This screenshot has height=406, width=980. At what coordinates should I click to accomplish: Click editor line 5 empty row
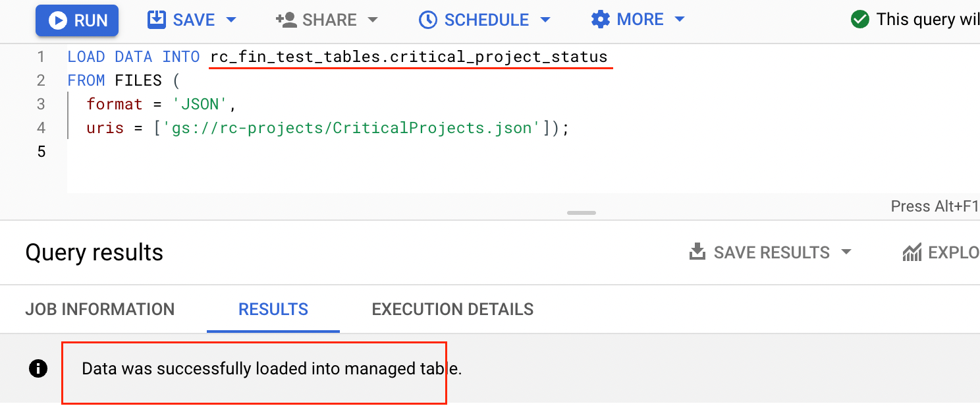click(x=263, y=152)
